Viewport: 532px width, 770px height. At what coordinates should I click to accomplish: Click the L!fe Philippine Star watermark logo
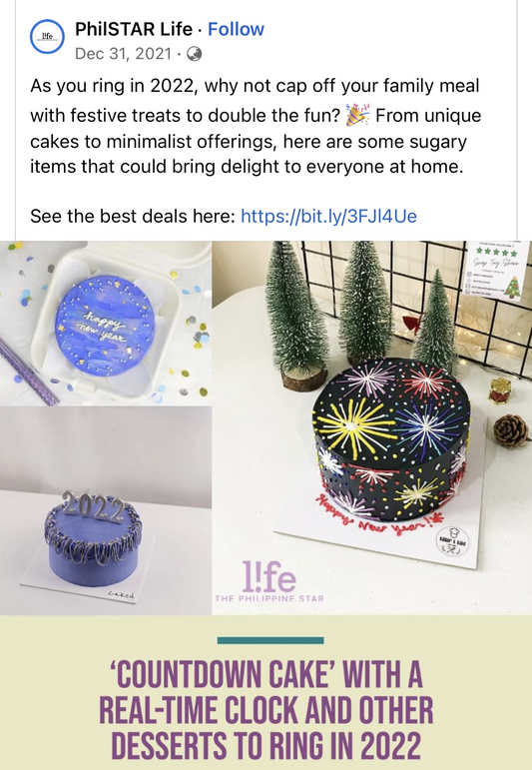pos(269,582)
